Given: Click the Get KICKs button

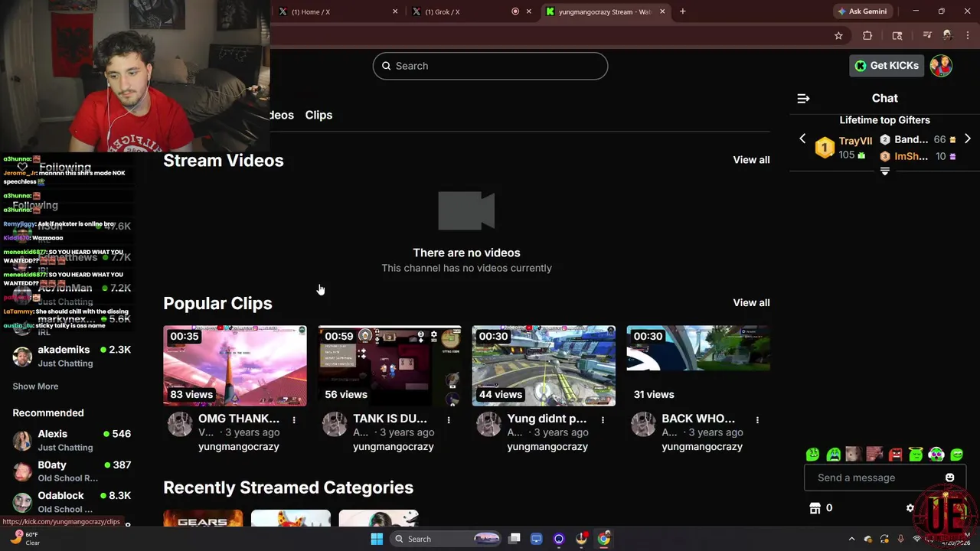Looking at the screenshot, I should click(887, 66).
